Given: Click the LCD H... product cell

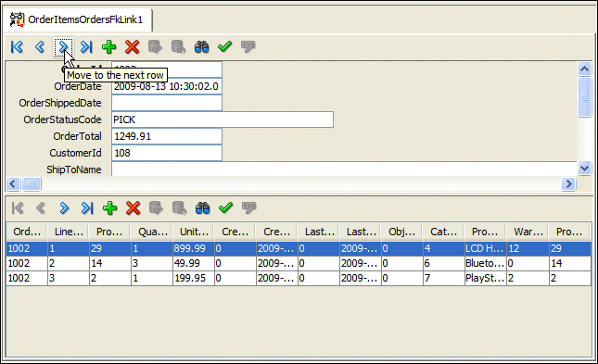Looking at the screenshot, I should (x=485, y=248).
